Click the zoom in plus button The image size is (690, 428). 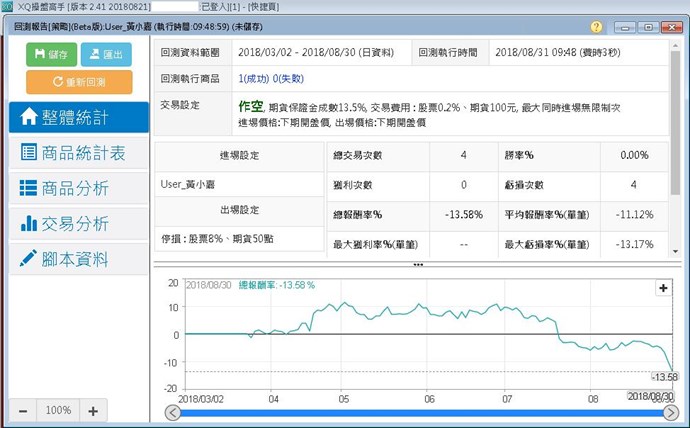92,410
